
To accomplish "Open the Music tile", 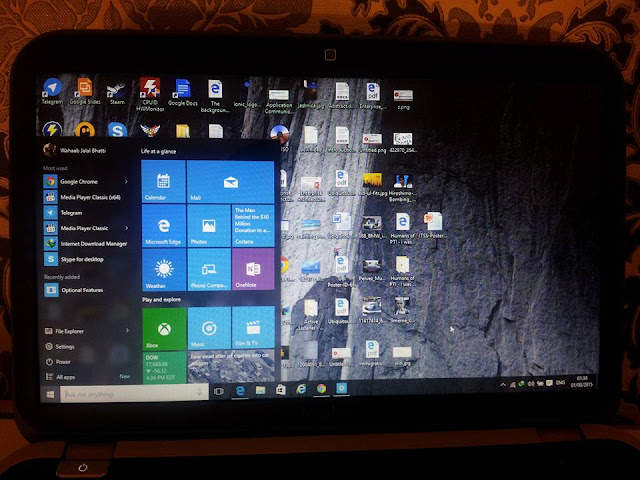I will pos(209,329).
